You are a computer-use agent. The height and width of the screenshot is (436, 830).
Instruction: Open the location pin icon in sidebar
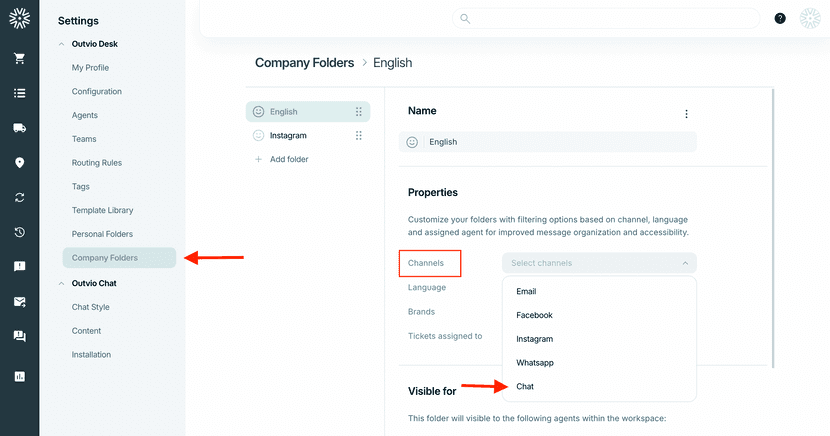[x=20, y=162]
